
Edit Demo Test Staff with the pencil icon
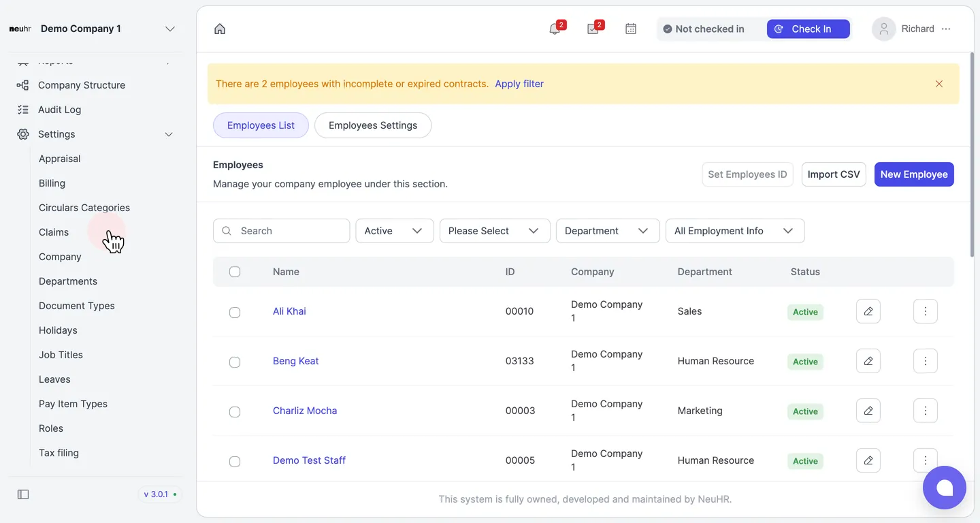868,460
